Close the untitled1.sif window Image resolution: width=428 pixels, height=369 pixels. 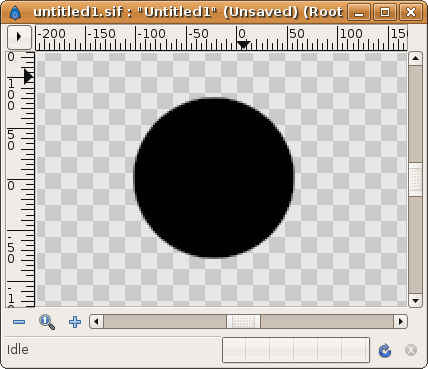pyautogui.click(x=411, y=13)
